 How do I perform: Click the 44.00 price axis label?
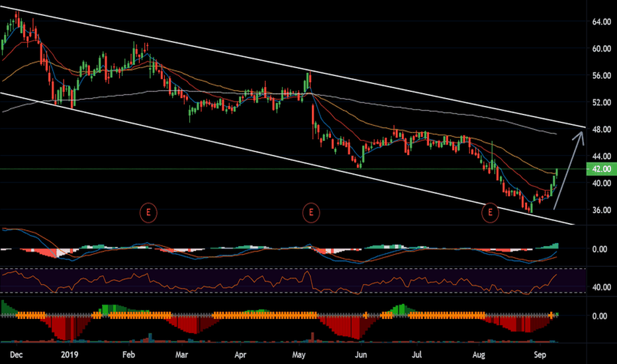pos(602,156)
